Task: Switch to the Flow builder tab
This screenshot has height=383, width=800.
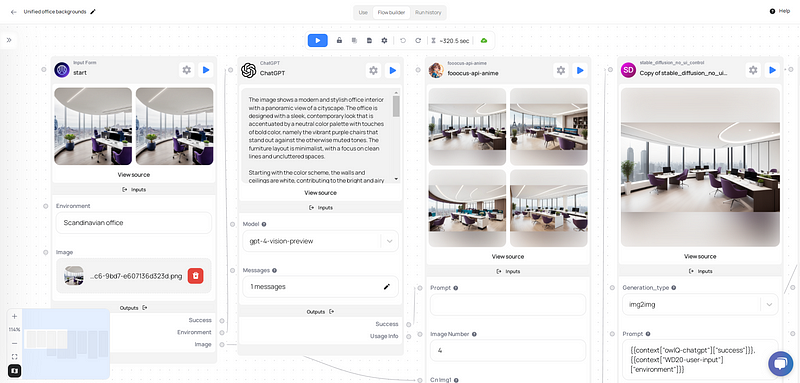Action: 391,12
